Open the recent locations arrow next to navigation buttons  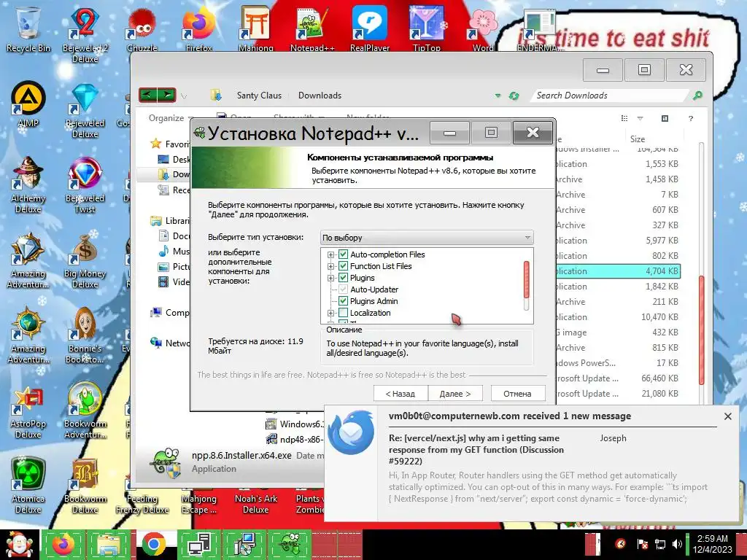(184, 96)
